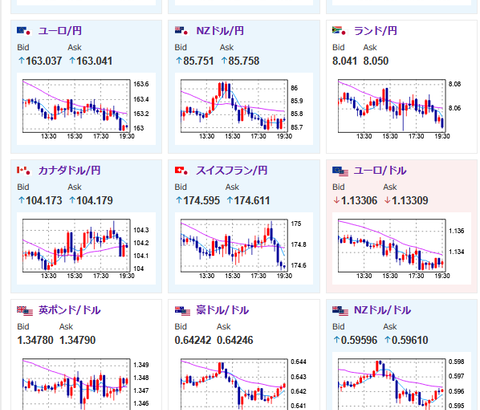
Task: Click the Swiss Franc/Yen flag icon
Action: pyautogui.click(x=182, y=171)
